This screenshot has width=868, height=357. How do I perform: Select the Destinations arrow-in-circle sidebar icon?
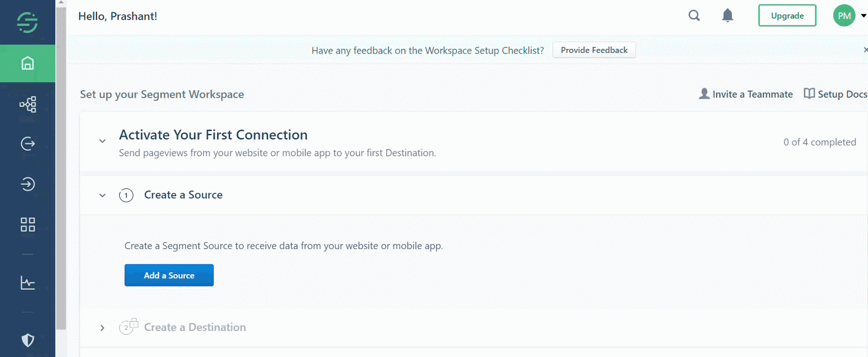coord(28,184)
